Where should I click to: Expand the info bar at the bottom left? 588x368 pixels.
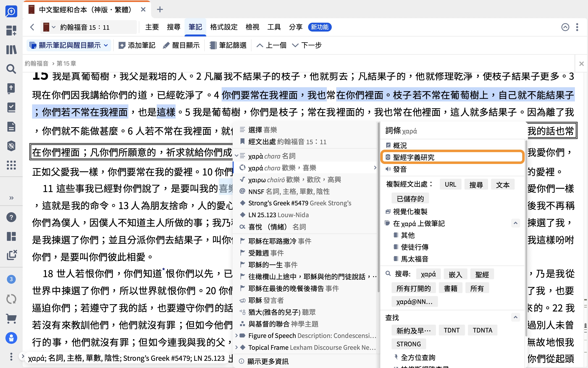(23, 356)
